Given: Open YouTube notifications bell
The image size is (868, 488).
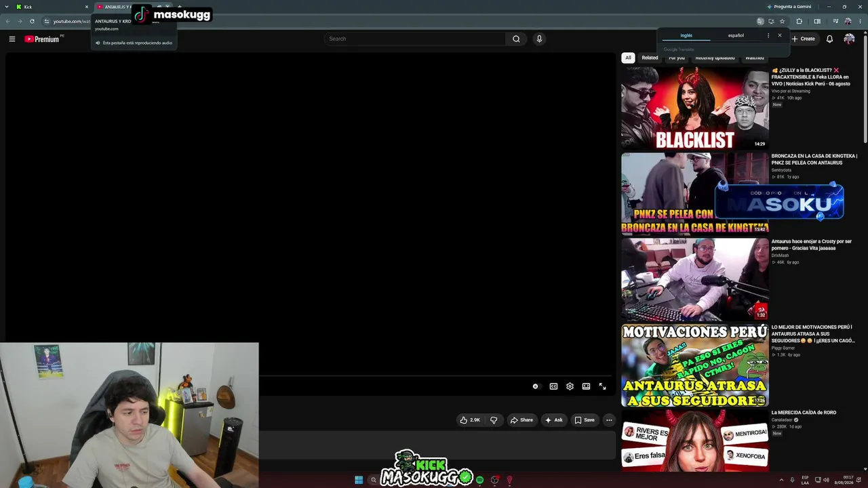Looking at the screenshot, I should 829,39.
